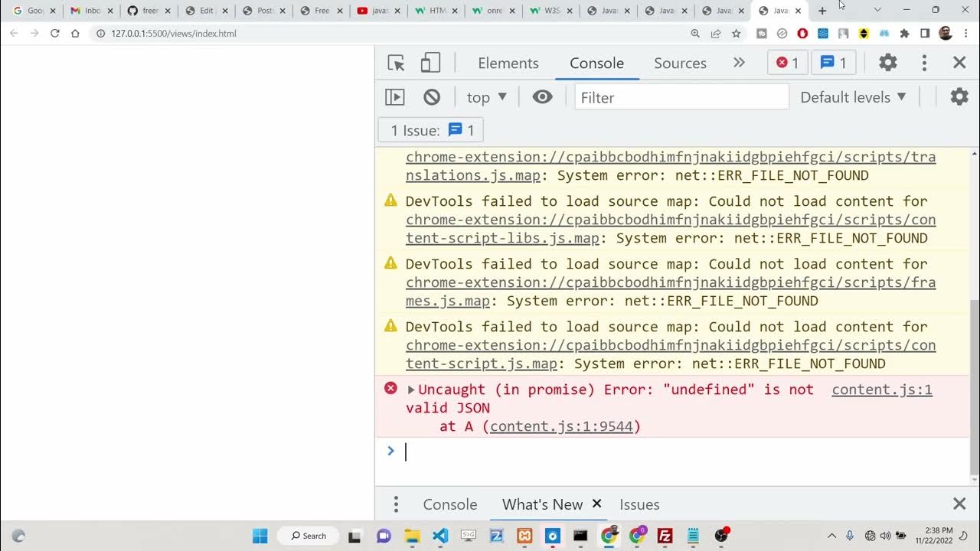This screenshot has width=980, height=551.
Task: Open the top JavaScript context dropdown
Action: point(487,97)
